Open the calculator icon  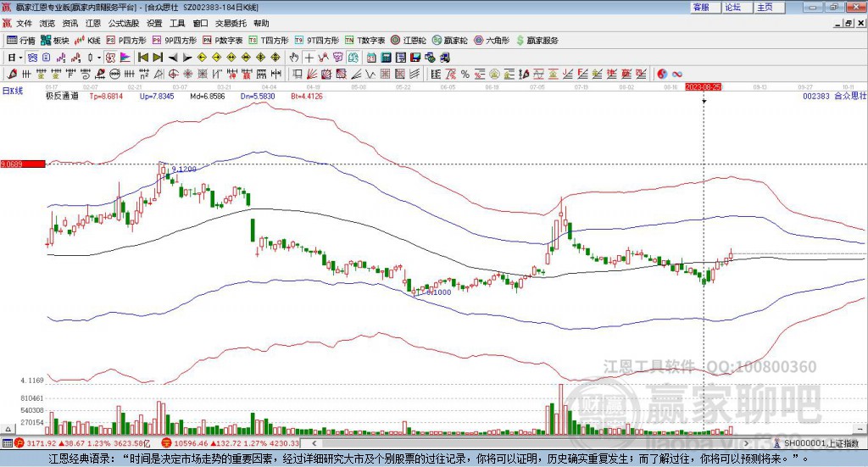[x=386, y=58]
